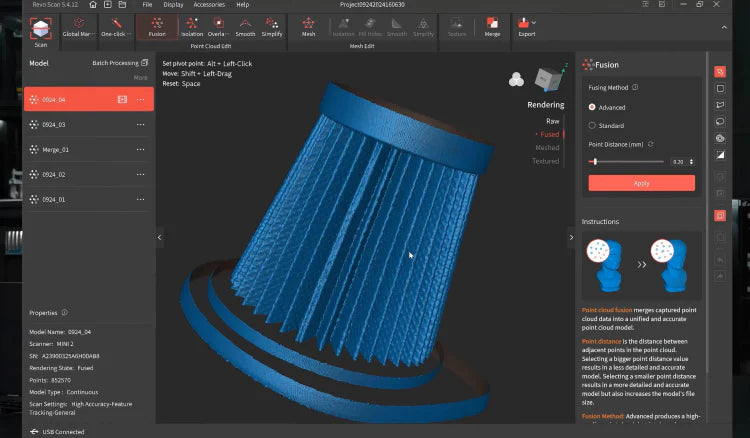Screen dimensions: 750x438
Task: Click the Mesh tool icon
Action: click(x=308, y=25)
